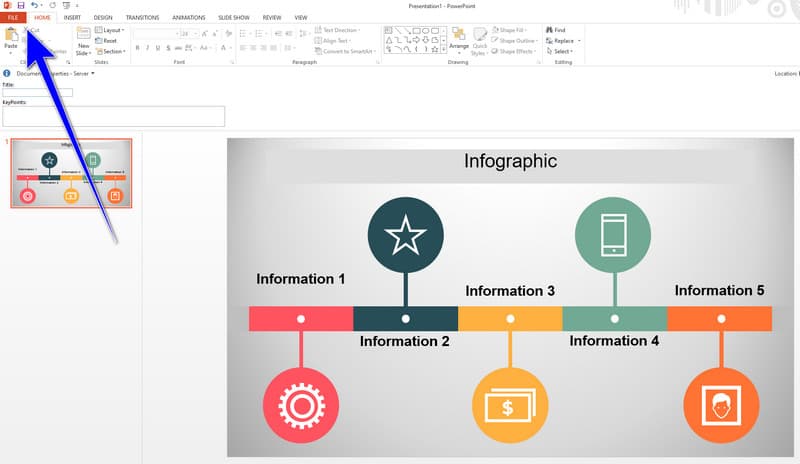The image size is (800, 464).
Task: Click the Replace button
Action: (x=560, y=41)
